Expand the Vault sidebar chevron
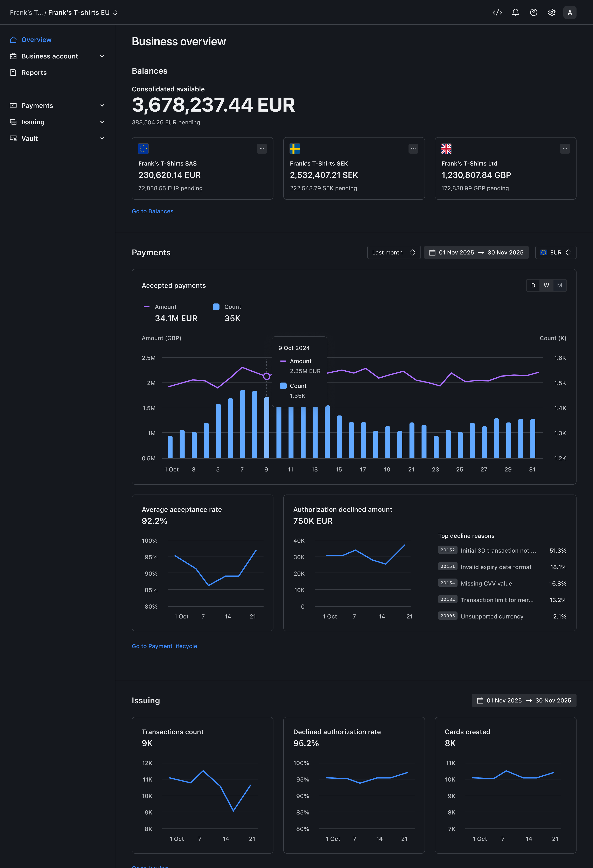Screen dimensions: 593x868 [102, 138]
